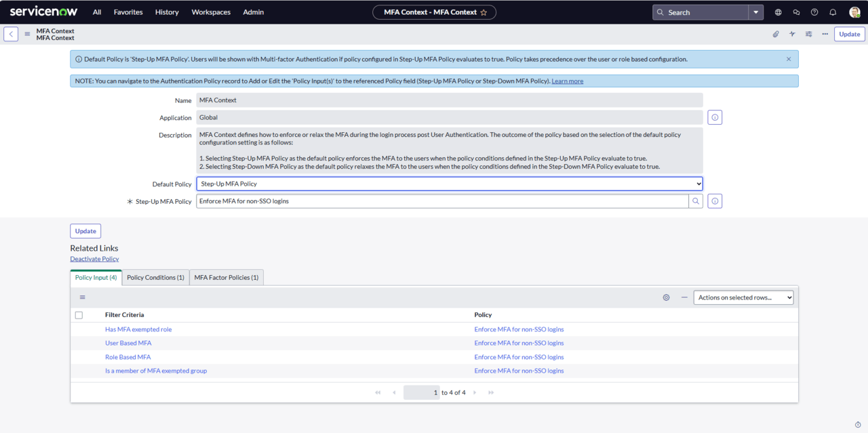Image resolution: width=868 pixels, height=433 pixels.
Task: Click the Application field showing Global
Action: pyautogui.click(x=450, y=118)
